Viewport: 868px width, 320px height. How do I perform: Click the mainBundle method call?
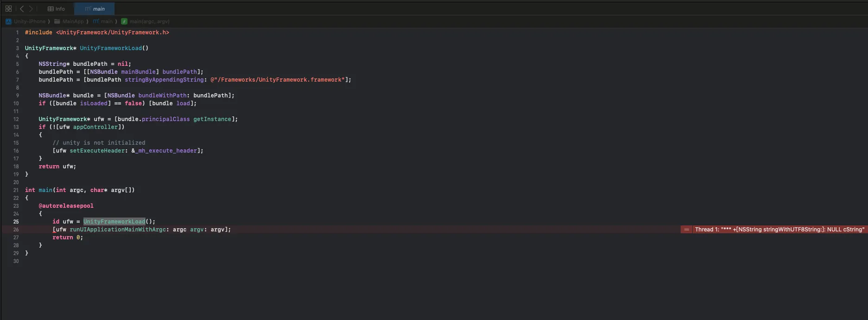[x=138, y=72]
